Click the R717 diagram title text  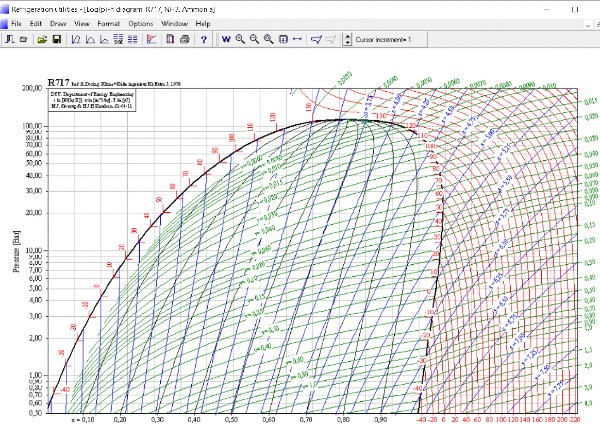pos(59,82)
